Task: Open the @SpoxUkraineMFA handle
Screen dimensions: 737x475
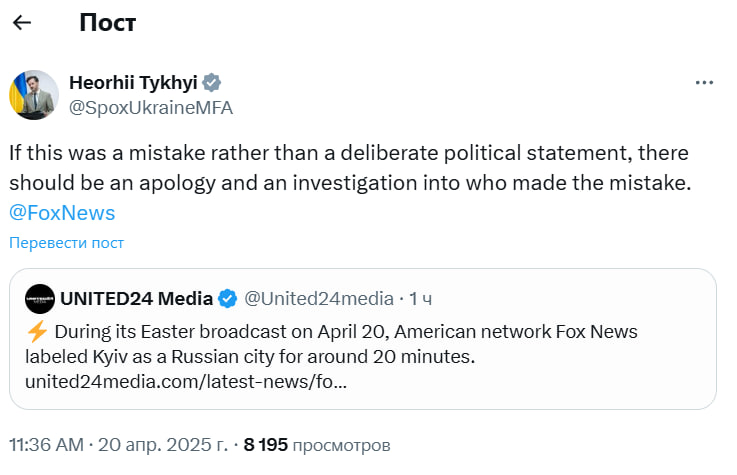Action: [150, 108]
